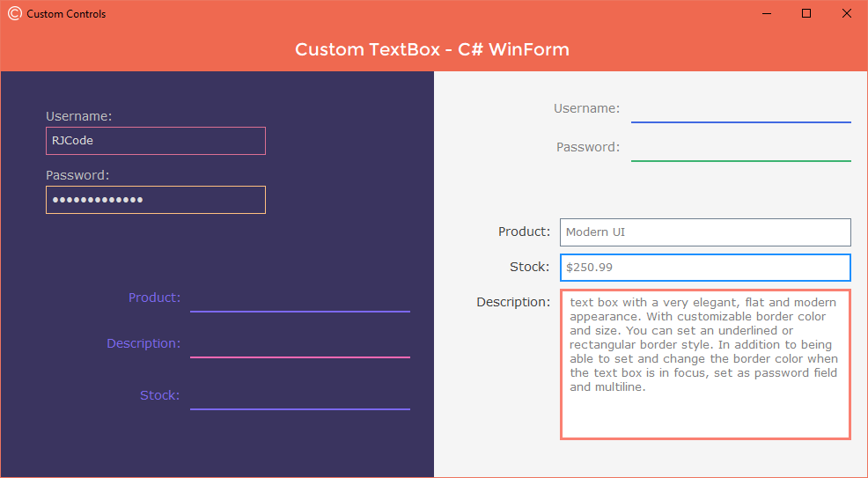Click the Stock label on dark panel
The width and height of the screenshot is (868, 478).
pyautogui.click(x=159, y=395)
